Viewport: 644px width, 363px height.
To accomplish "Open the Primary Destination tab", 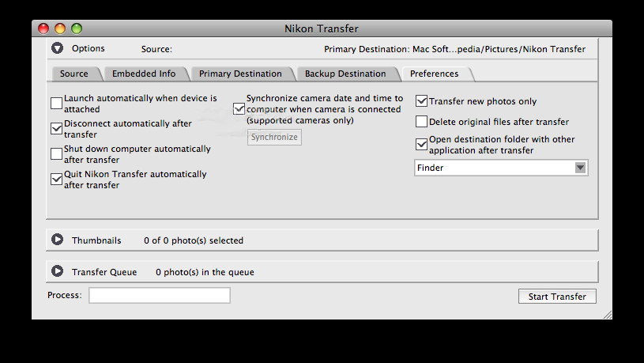I will 240,74.
